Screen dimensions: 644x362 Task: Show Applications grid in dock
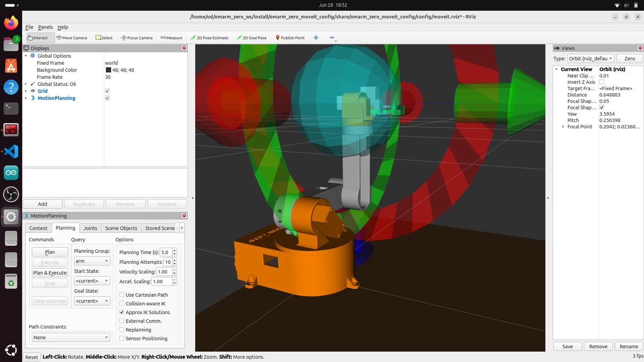click(11, 350)
